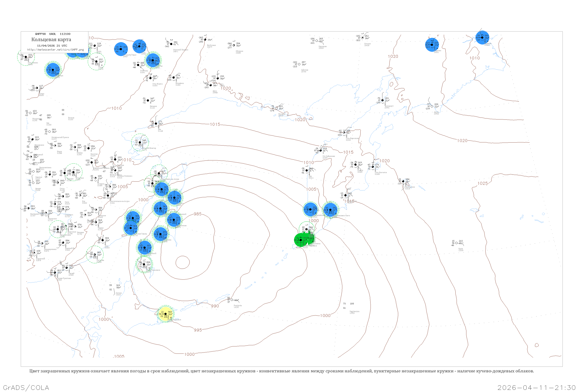The image size is (588, 392).
Task: Click the yellow Южно-Курильск station marker
Action: [x=165, y=314]
